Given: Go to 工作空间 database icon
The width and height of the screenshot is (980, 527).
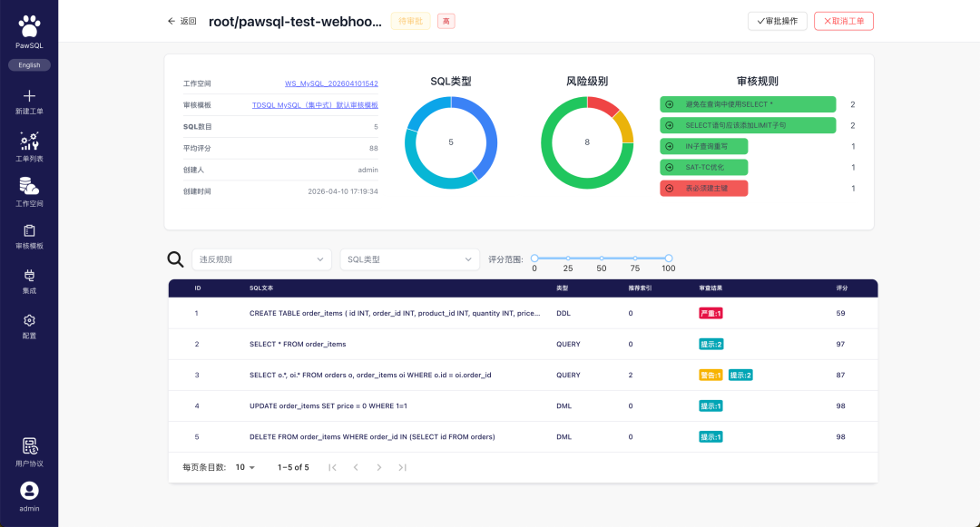Looking at the screenshot, I should [x=29, y=186].
